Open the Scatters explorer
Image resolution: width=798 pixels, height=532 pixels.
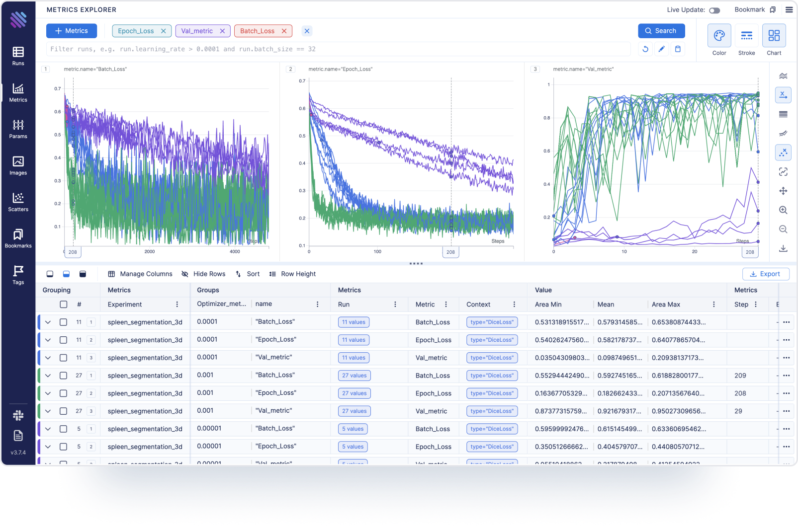18,202
